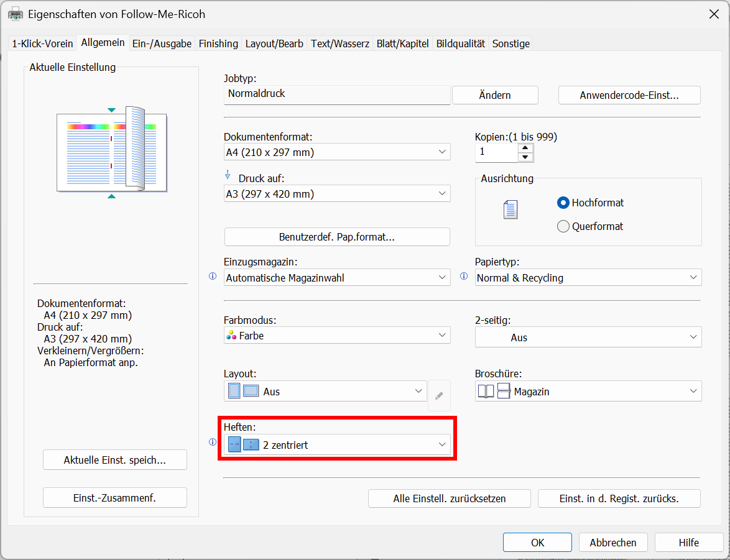
Task: Click the info icon beside Heften
Action: [213, 443]
